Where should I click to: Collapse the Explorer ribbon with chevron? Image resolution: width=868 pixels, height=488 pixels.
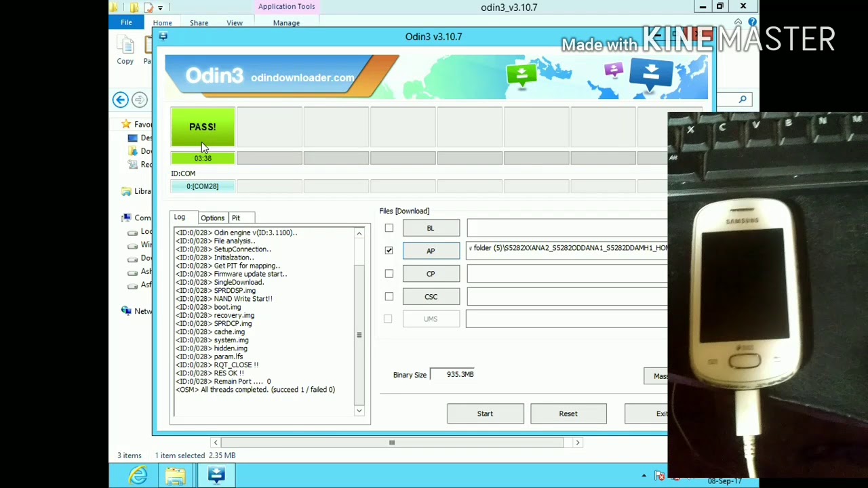[738, 22]
